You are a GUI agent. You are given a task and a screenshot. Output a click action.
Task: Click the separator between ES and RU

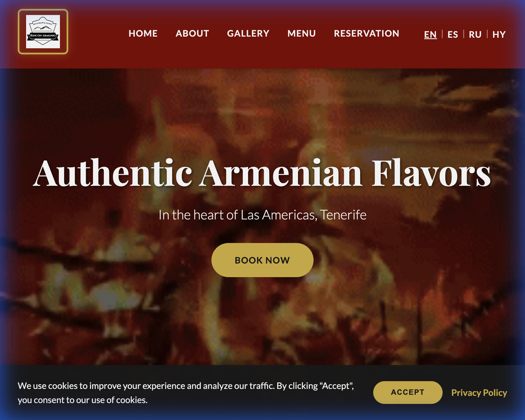pos(464,34)
